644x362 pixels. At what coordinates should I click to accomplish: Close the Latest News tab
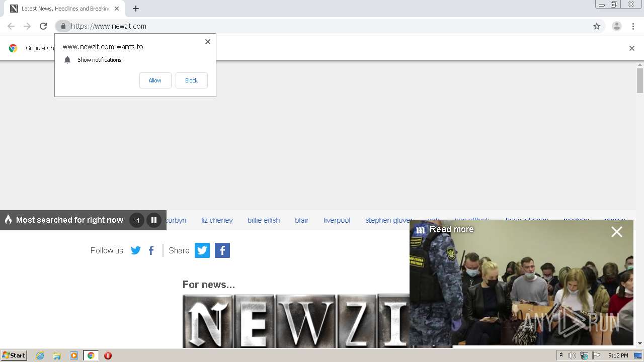tap(117, 9)
